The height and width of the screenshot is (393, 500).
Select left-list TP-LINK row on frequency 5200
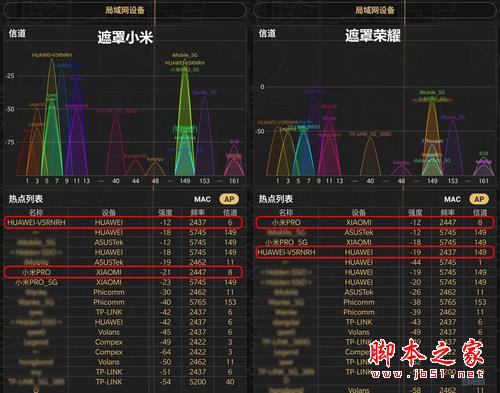tap(124, 382)
